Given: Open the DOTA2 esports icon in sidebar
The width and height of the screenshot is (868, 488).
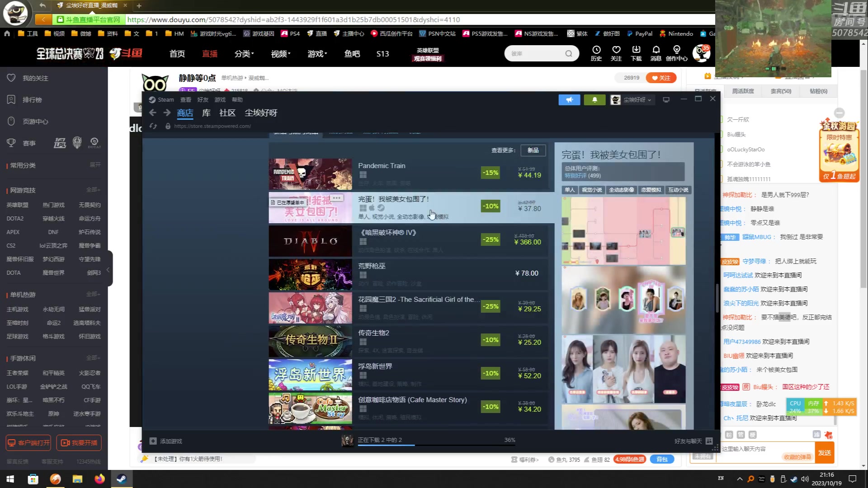Looking at the screenshot, I should pyautogui.click(x=94, y=143).
